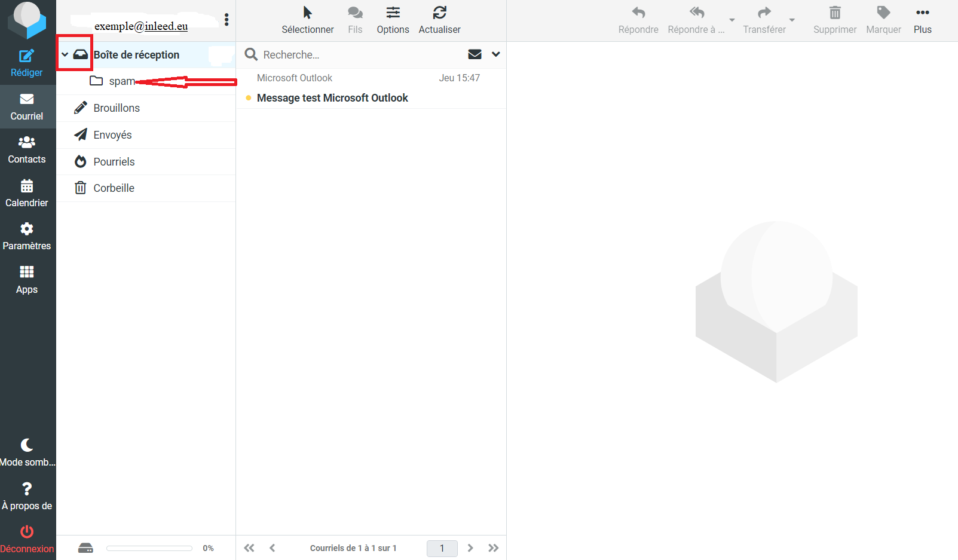Click the Transférer forward button
Screen dimensions: 958x560
click(764, 20)
